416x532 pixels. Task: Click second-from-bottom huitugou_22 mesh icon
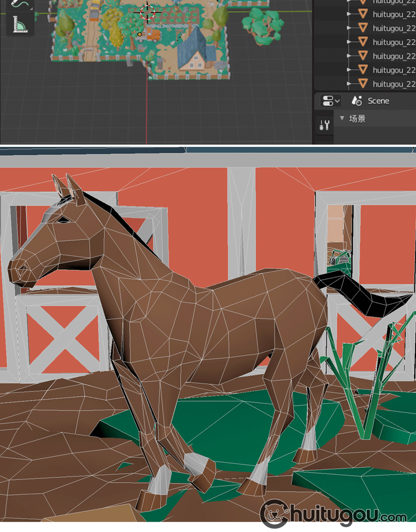pyautogui.click(x=363, y=70)
